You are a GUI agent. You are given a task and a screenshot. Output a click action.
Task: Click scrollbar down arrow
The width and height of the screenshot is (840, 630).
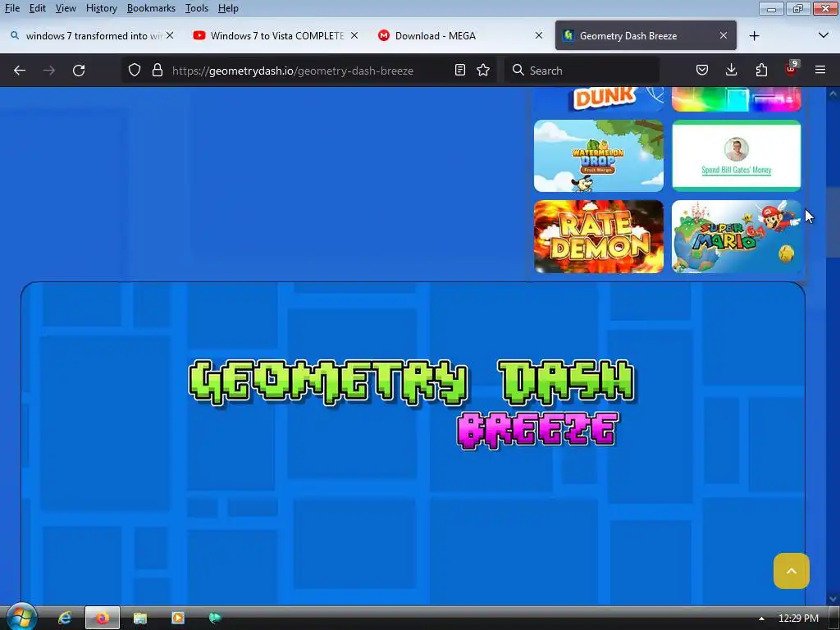click(833, 598)
